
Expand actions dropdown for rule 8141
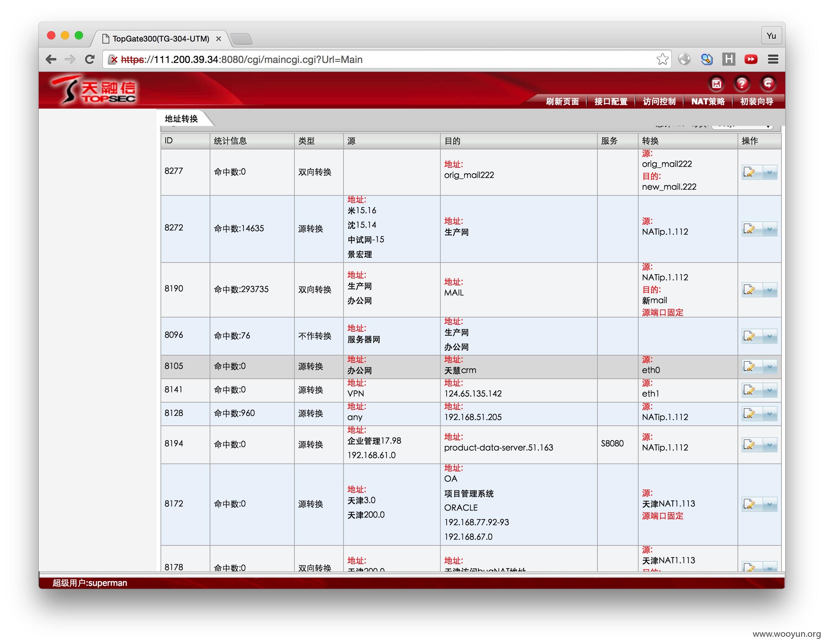click(x=770, y=390)
